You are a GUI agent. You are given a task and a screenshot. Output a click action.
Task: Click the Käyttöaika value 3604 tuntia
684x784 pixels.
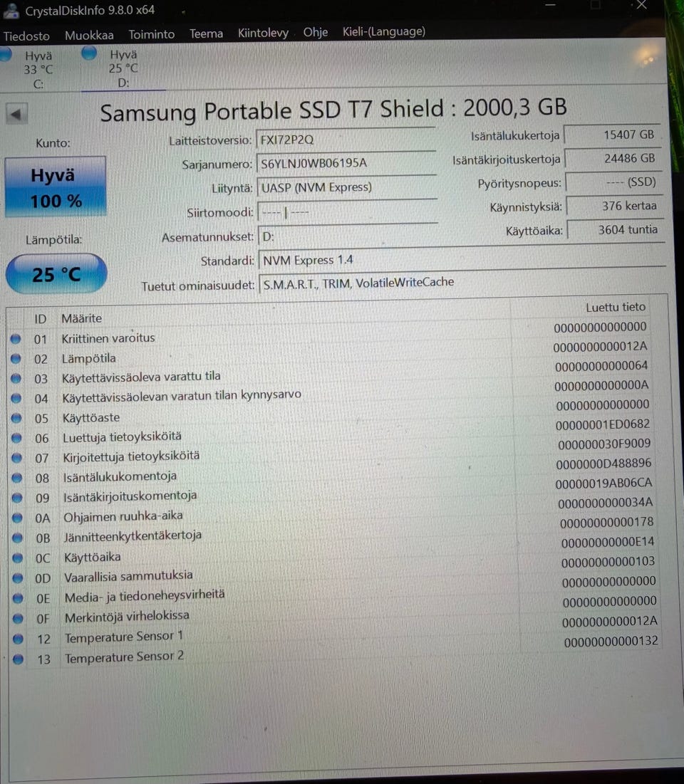616,229
